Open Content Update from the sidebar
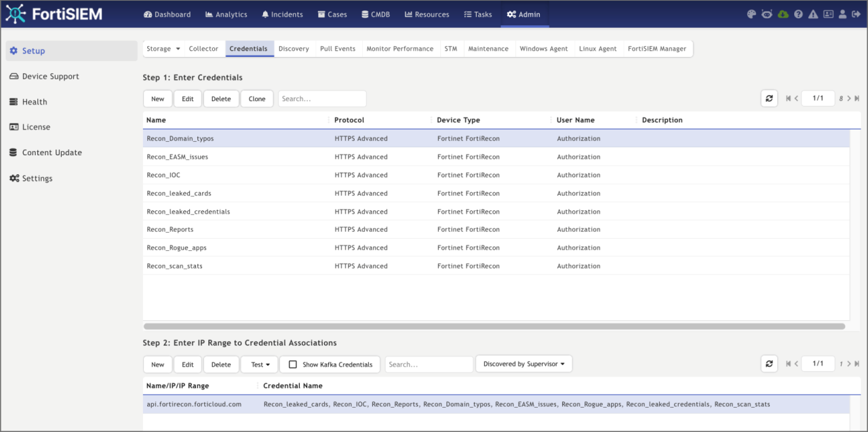Screen dimensions: 868x432 [x=52, y=152]
